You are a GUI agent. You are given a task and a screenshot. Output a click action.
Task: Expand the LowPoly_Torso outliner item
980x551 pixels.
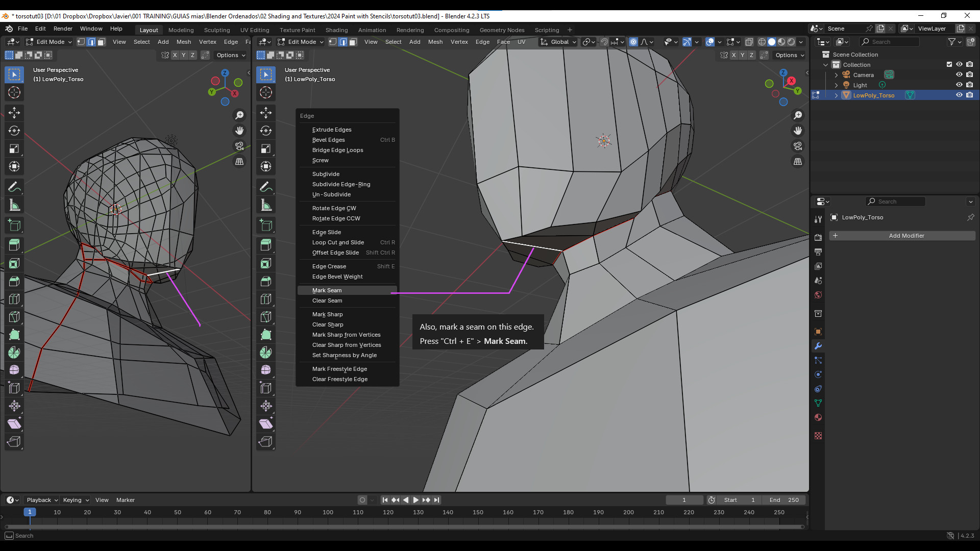coord(836,95)
